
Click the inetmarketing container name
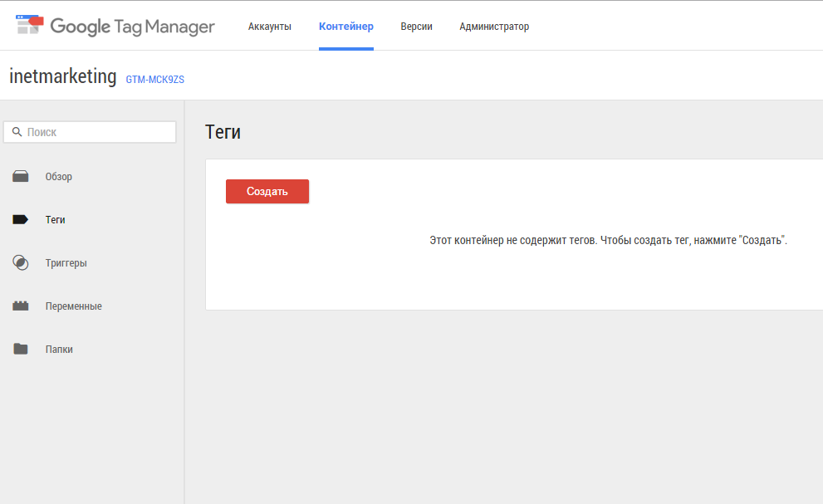click(63, 76)
